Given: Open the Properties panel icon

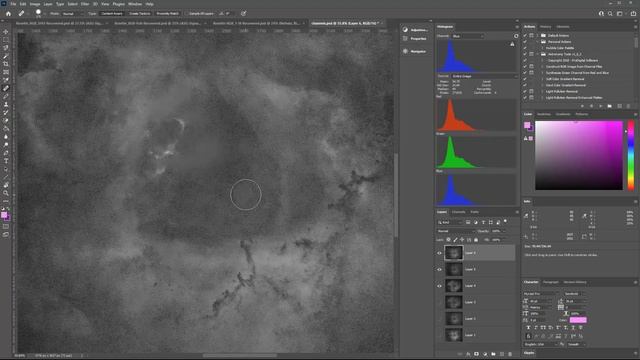Looking at the screenshot, I should [405, 38].
